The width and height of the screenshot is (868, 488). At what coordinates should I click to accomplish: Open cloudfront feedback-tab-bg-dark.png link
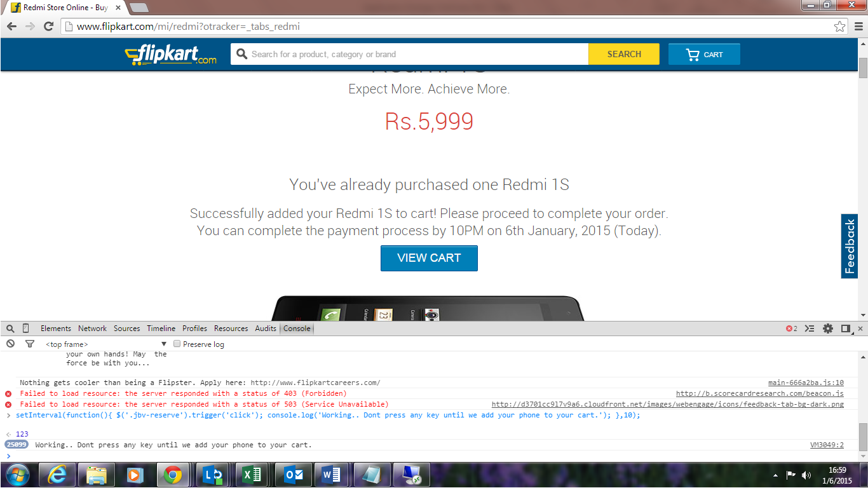click(668, 404)
